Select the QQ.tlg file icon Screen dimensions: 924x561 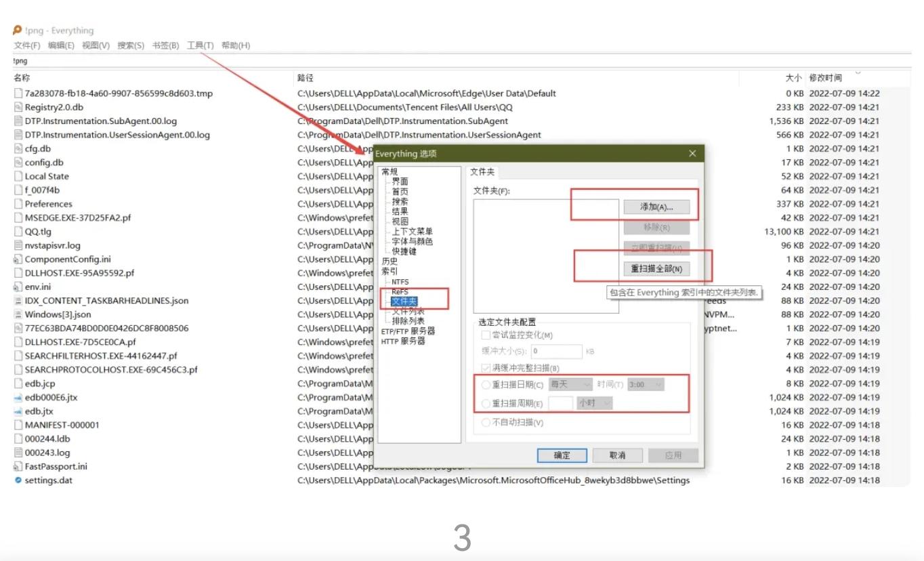[18, 232]
